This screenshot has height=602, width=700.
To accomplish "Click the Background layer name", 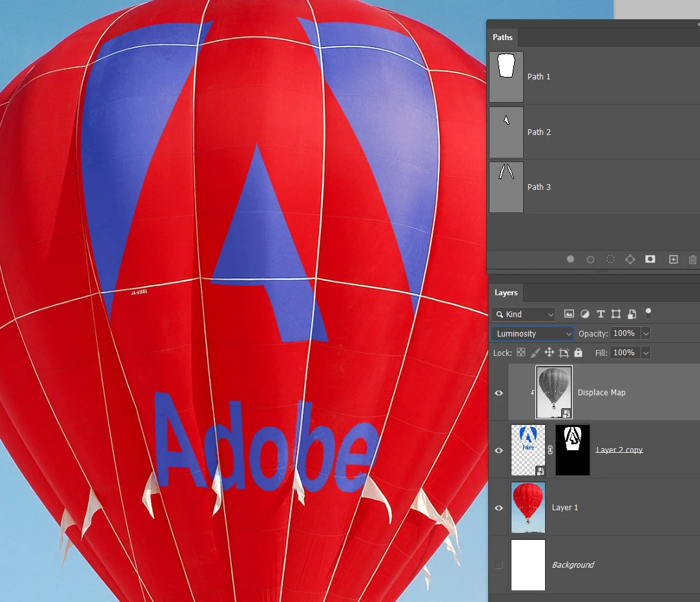I will tap(573, 565).
